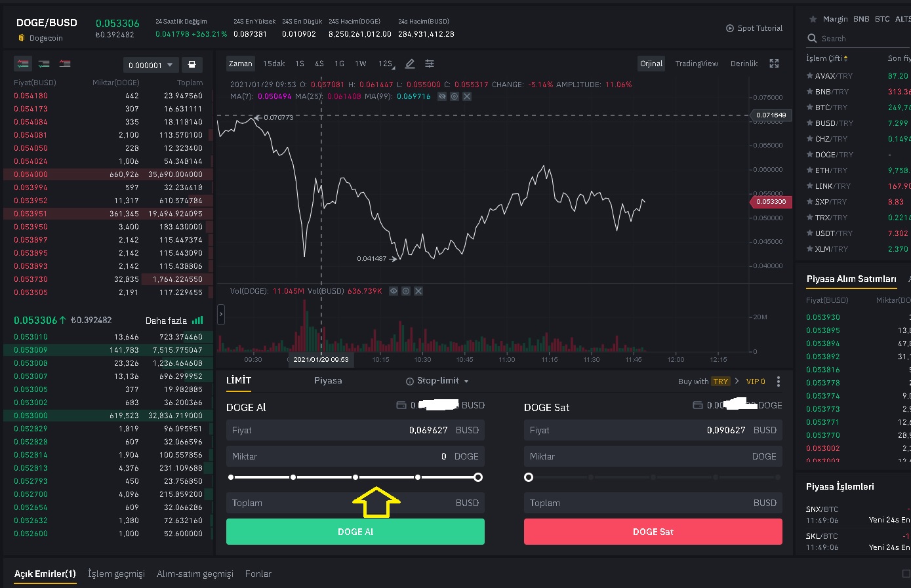Viewport: 911px width, 588px height.
Task: Toggle favorite star for AVAX/TRY
Action: [x=810, y=76]
